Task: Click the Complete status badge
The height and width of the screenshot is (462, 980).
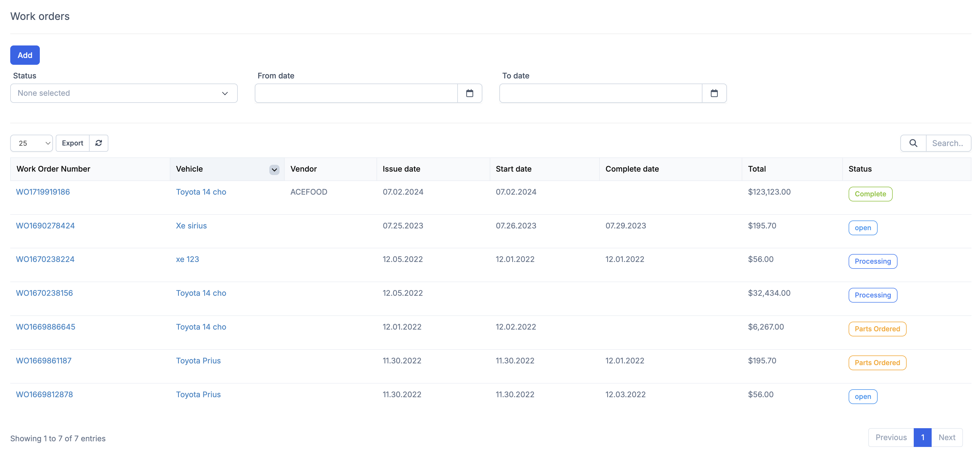Action: tap(870, 194)
